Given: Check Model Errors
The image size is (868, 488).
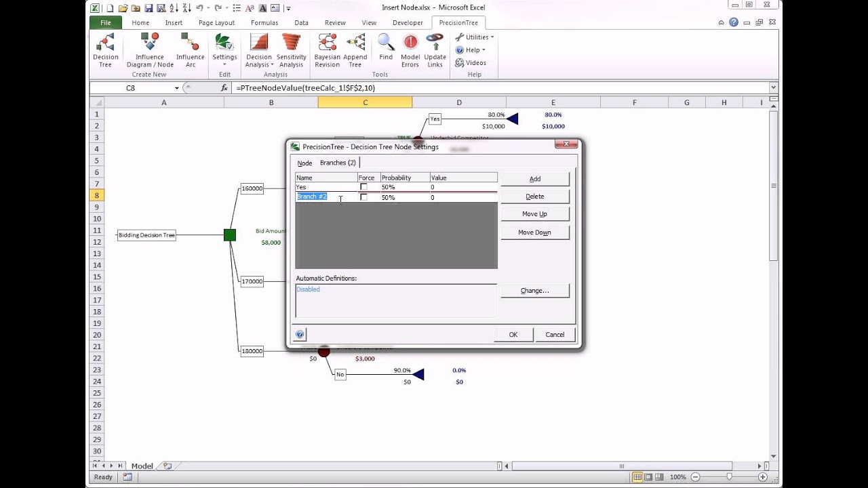Looking at the screenshot, I should coord(410,51).
